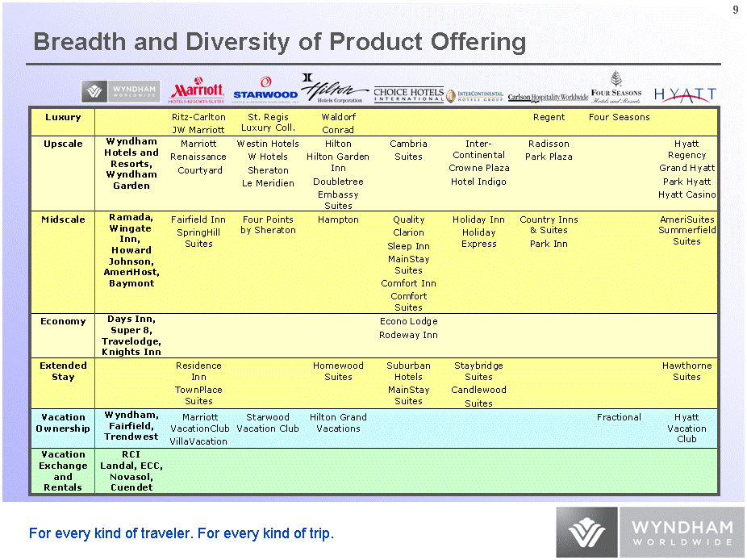The image size is (747, 560).
Task: Click the InterContinental Hotels Group logo
Action: (475, 97)
